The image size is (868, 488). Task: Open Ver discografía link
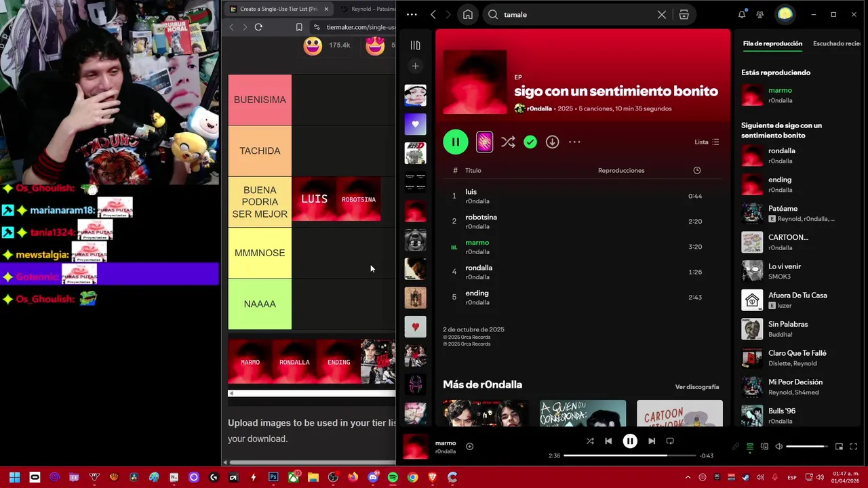696,387
